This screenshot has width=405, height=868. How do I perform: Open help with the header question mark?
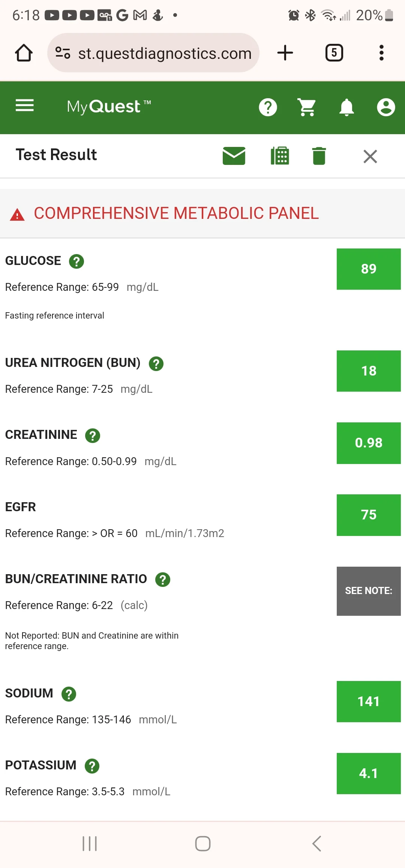268,108
